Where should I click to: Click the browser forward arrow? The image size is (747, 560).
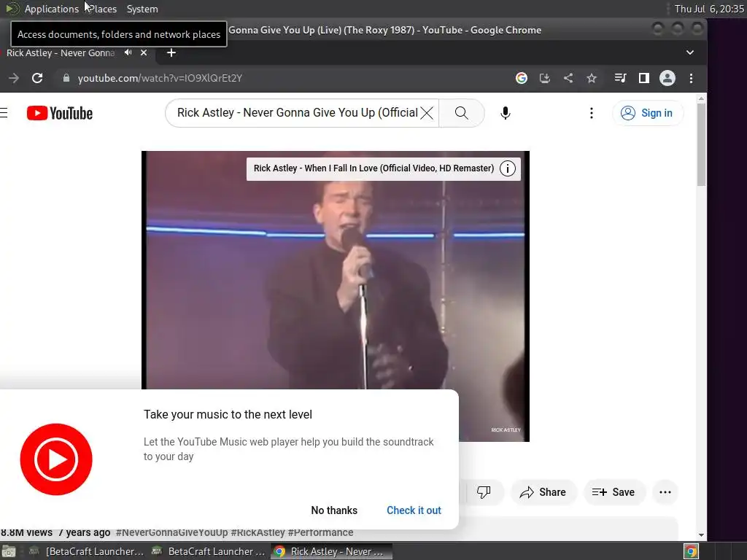[14, 78]
